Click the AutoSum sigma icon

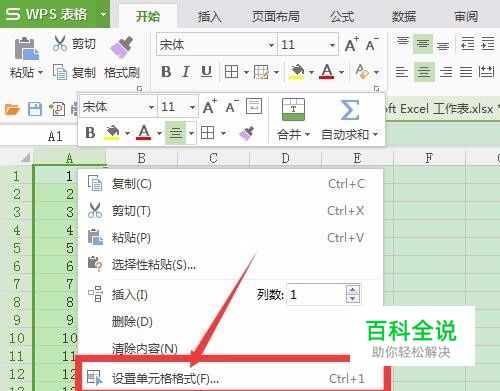(x=350, y=110)
